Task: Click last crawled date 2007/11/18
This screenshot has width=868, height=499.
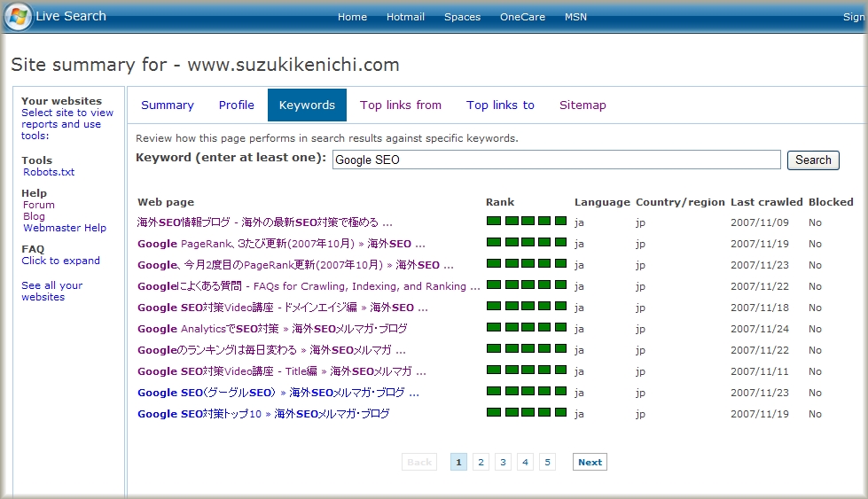Action: pyautogui.click(x=760, y=308)
